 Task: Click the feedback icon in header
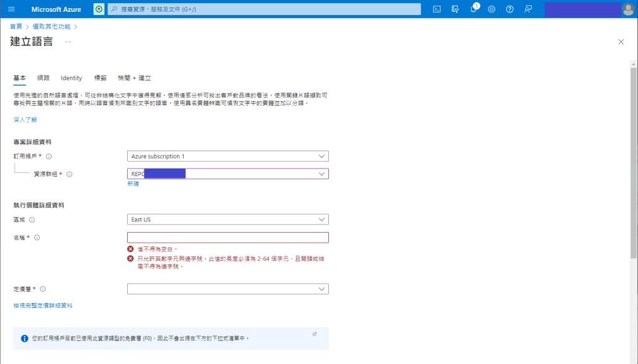(x=528, y=9)
